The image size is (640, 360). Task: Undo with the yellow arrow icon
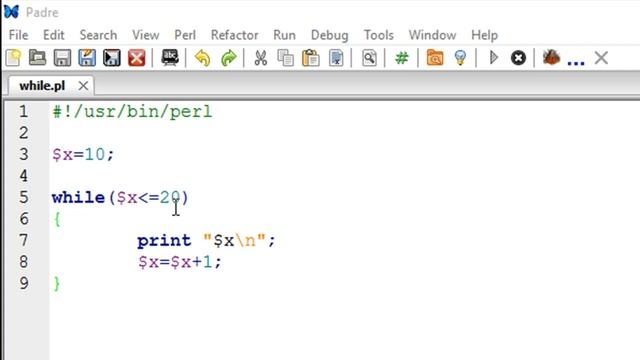(x=202, y=58)
